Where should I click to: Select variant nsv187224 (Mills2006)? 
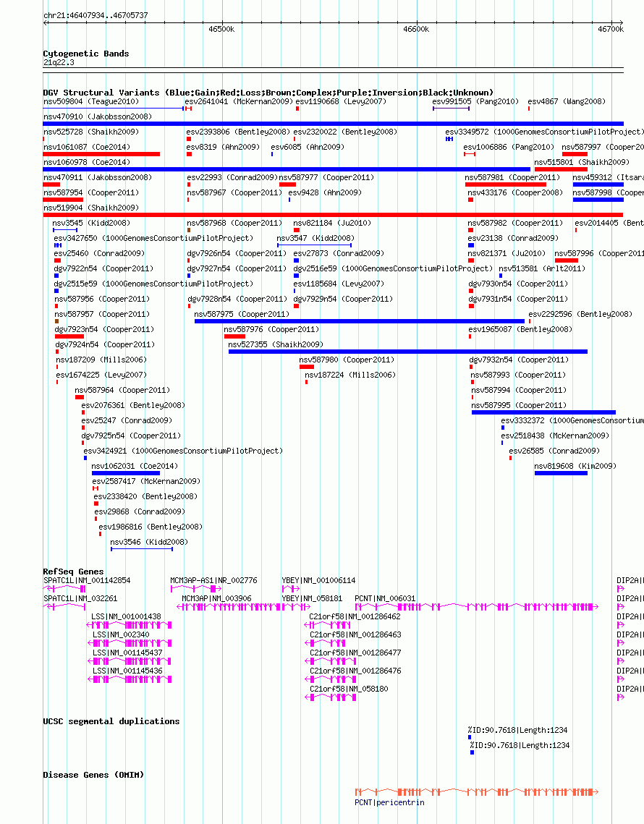[x=350, y=375]
